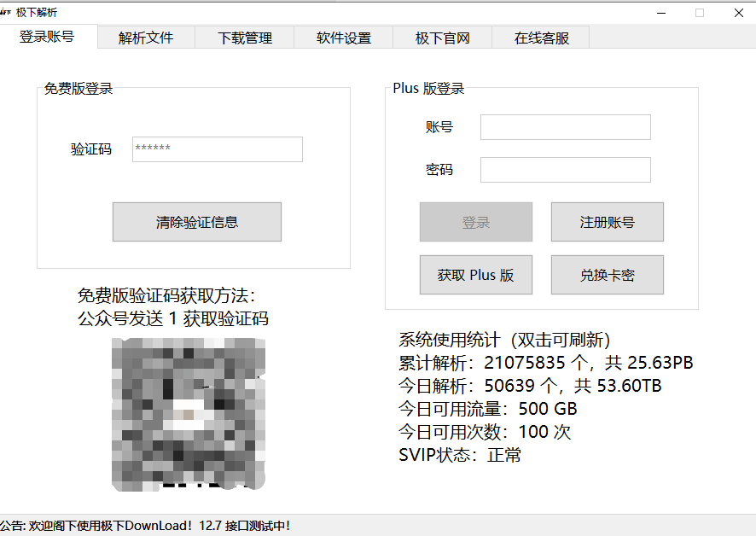Click the 今日解析 50639 line
This screenshot has height=536, width=756.
pyautogui.click(x=530, y=386)
